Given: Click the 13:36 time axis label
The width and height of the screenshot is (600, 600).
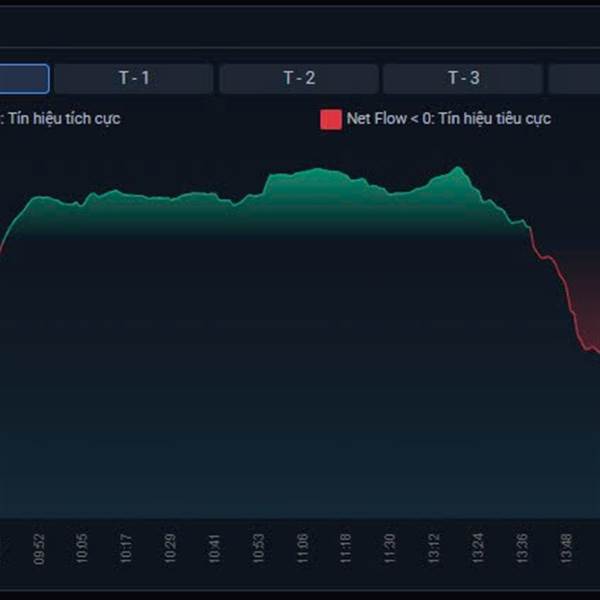Looking at the screenshot, I should click(x=522, y=549).
